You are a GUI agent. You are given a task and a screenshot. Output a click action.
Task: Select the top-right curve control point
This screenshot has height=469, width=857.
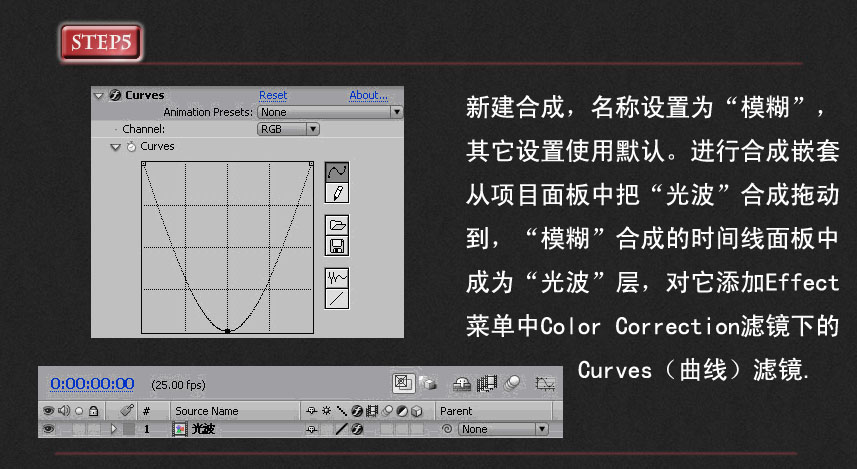coord(311,163)
